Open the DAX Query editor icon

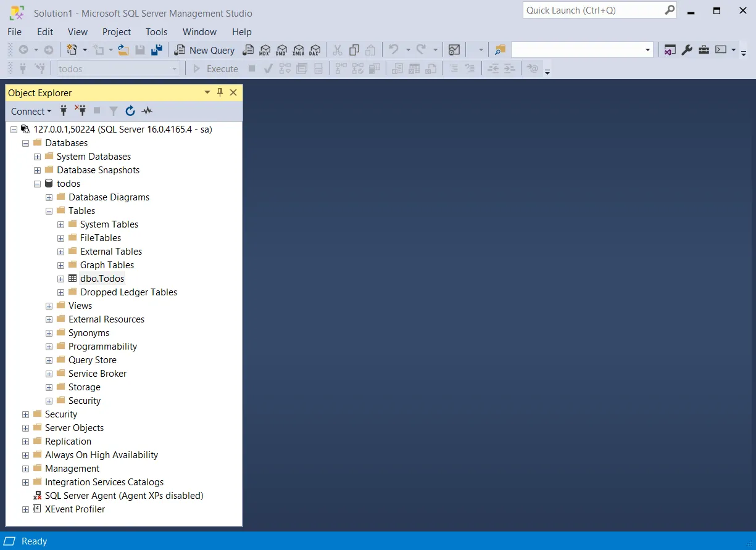(315, 51)
